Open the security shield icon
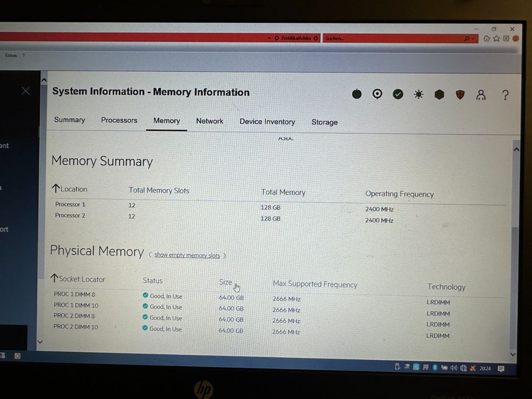Screen dimensions: 532x399 (x=459, y=94)
